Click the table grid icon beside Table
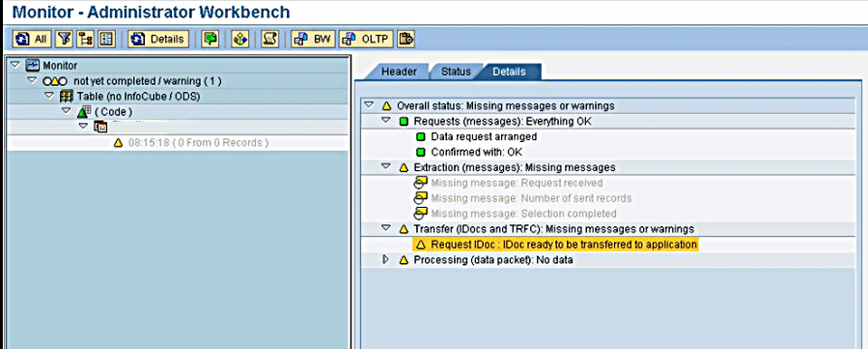Image resolution: width=868 pixels, height=349 pixels. coord(66,97)
